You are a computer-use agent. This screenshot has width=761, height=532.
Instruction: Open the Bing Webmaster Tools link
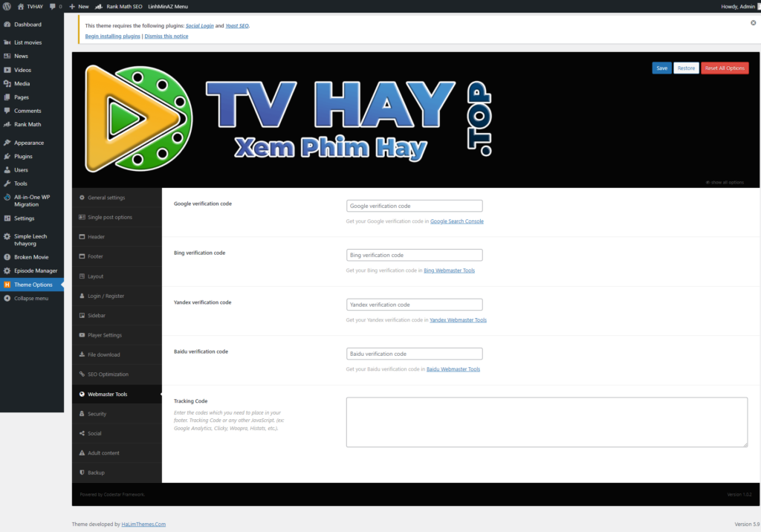coord(449,270)
